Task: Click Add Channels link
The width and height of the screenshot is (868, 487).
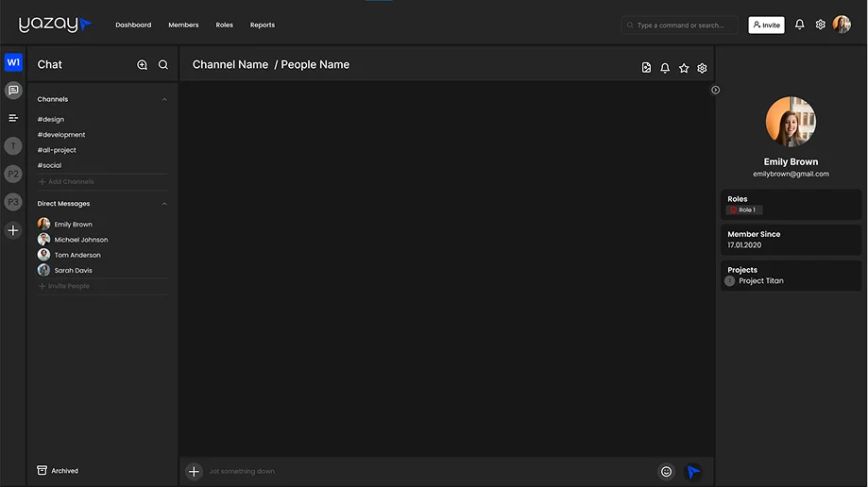Action: [x=66, y=181]
